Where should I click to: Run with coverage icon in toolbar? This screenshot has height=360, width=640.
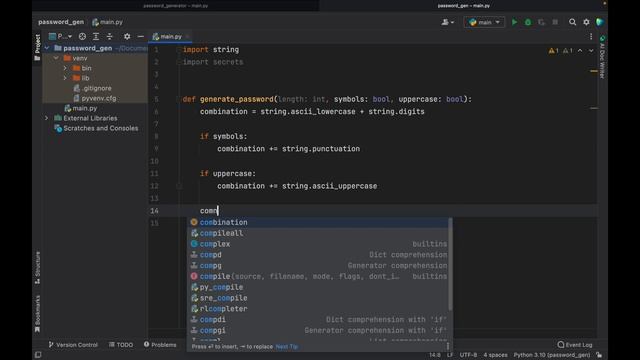point(541,22)
